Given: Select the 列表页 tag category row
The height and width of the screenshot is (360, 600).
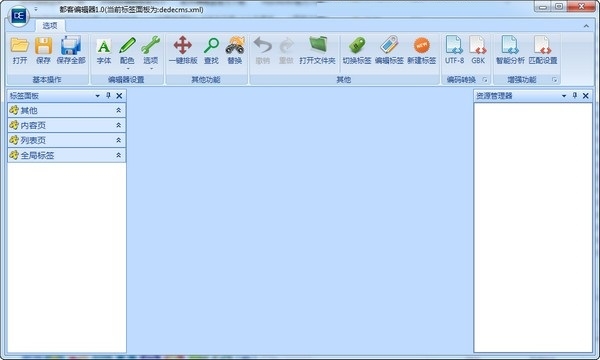Looking at the screenshot, I should (x=67, y=140).
